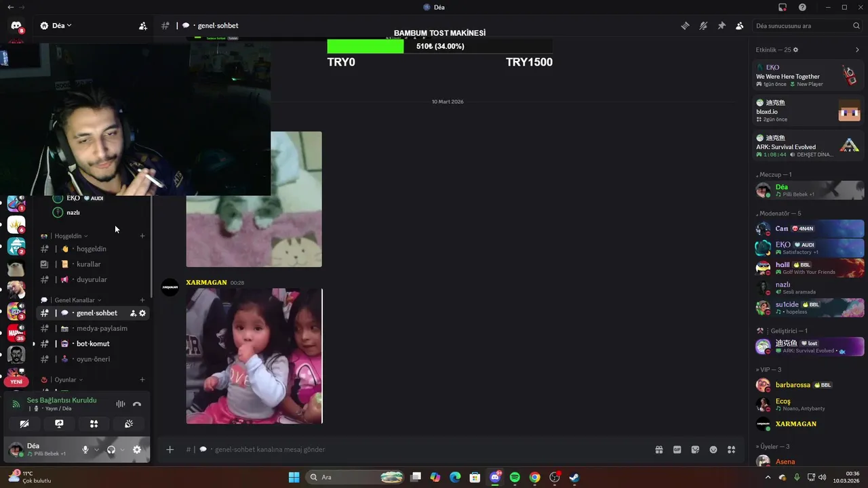The image size is (868, 488).
Task: Open user settings gear
Action: pyautogui.click(x=137, y=449)
